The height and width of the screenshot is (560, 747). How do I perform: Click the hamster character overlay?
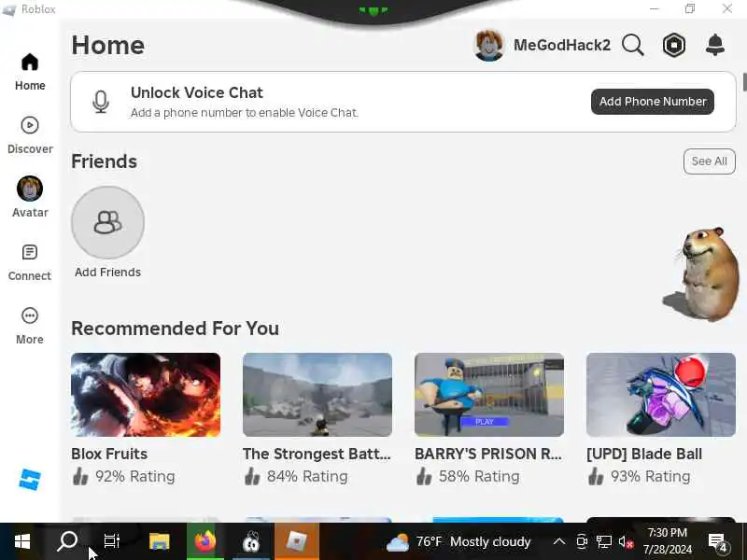click(x=703, y=273)
